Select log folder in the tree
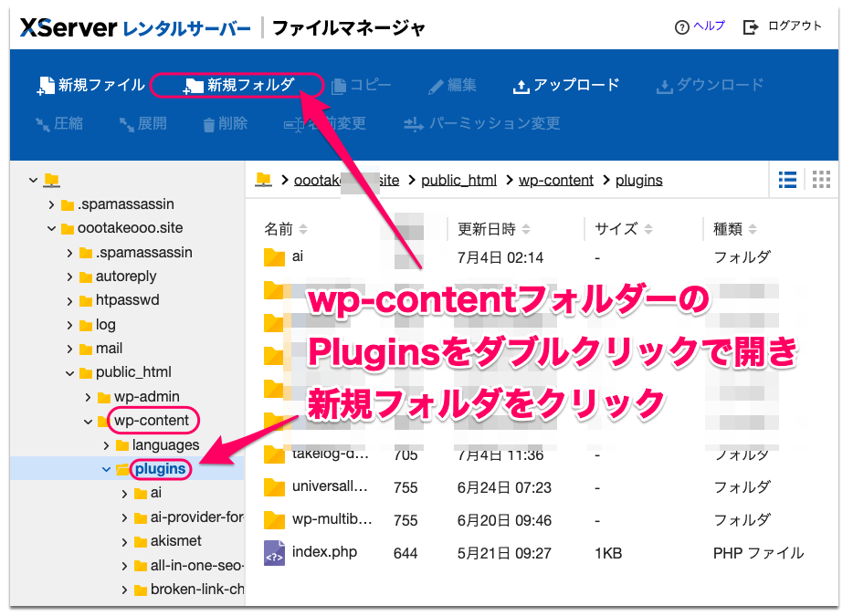Screen dimensions: 853x616 [x=106, y=325]
